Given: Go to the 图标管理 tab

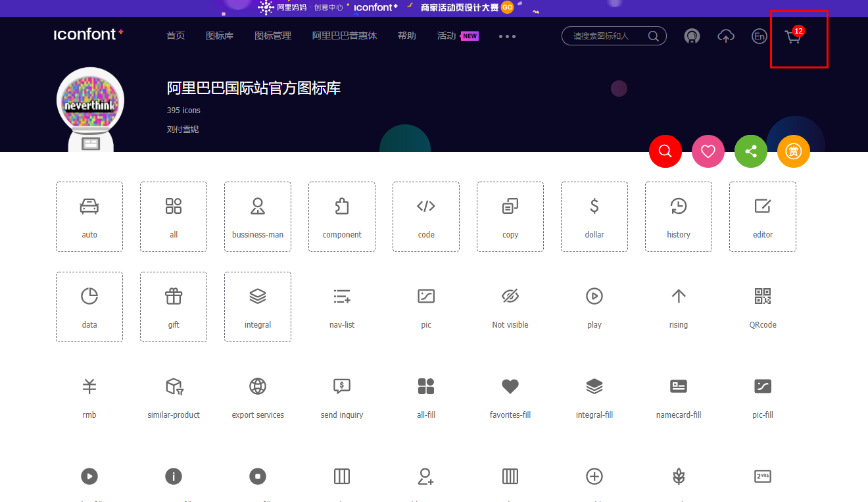Looking at the screenshot, I should 272,36.
